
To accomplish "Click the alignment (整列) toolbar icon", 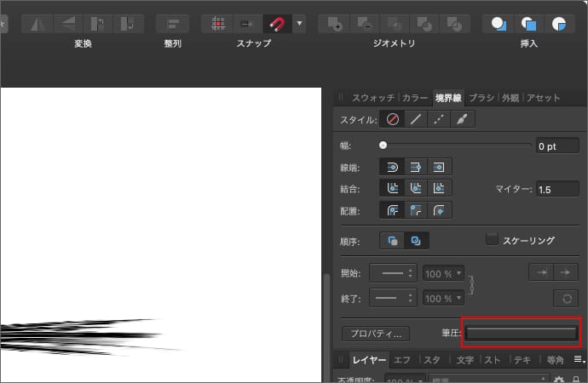I will point(173,23).
